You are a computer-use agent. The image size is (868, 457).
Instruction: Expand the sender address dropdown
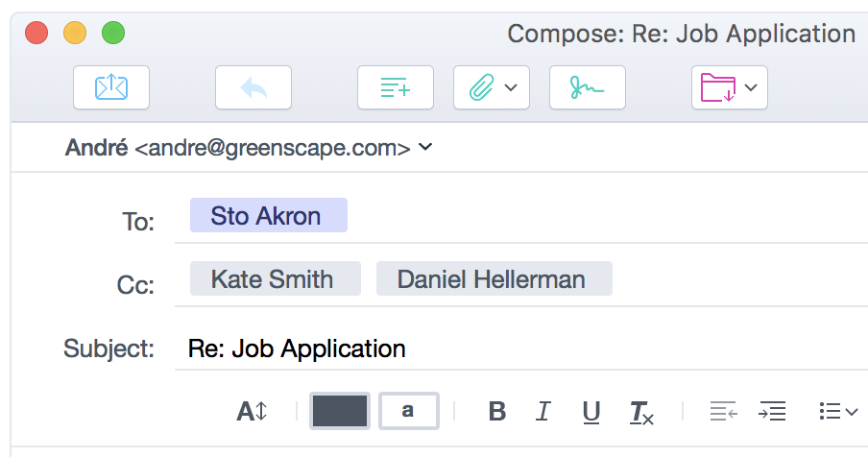click(x=426, y=147)
